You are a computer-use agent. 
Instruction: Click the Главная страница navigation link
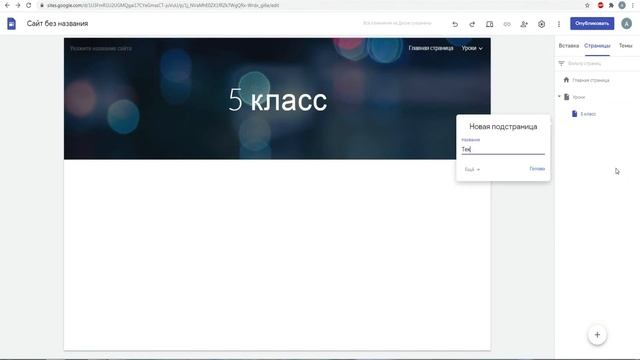(x=431, y=48)
